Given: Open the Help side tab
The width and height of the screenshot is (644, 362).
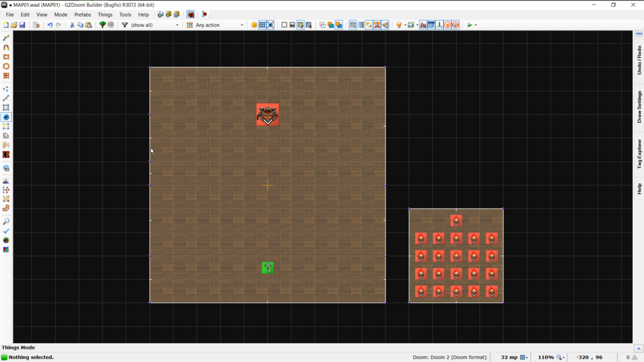Looking at the screenshot, I should point(639,189).
